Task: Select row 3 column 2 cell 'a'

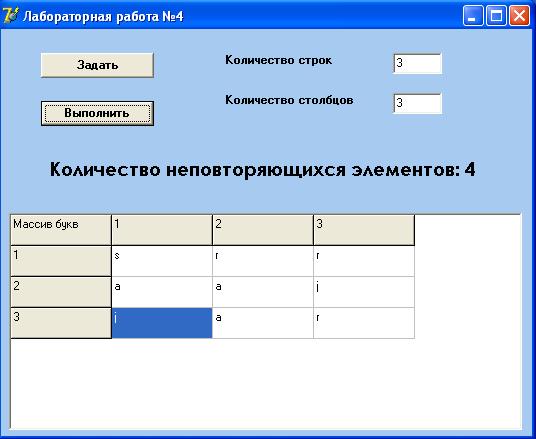Action: 263,323
